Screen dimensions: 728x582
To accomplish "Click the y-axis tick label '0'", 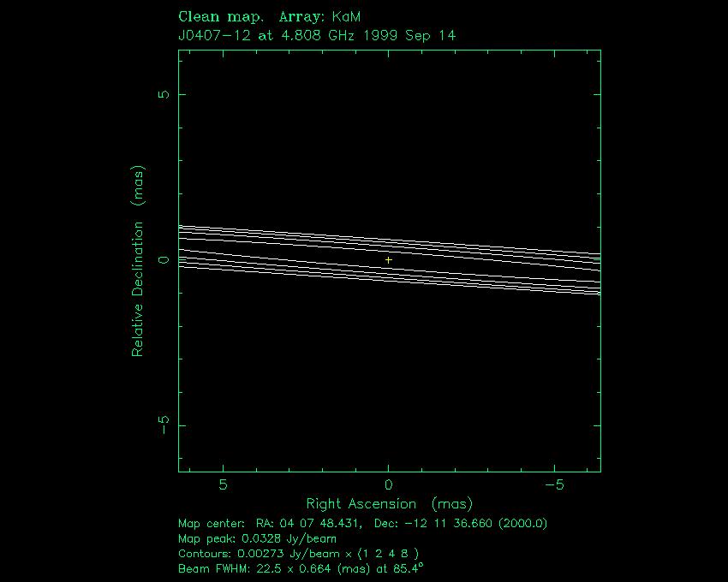I will pos(164,260).
